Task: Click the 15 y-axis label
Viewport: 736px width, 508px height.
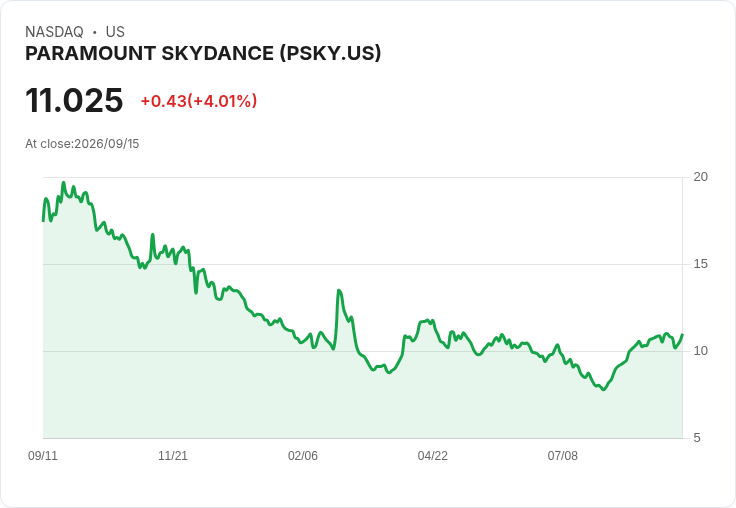Action: tap(700, 264)
